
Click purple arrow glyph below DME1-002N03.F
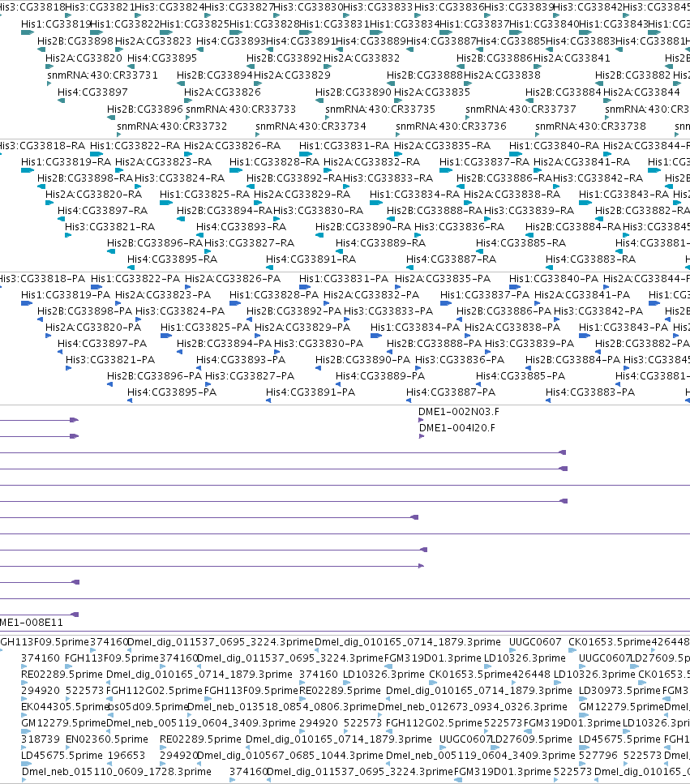click(421, 420)
